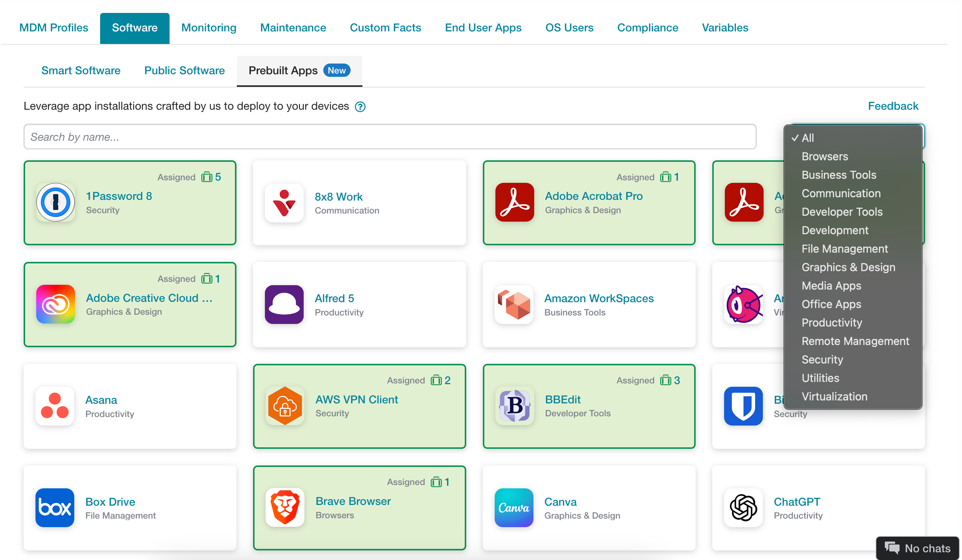Image resolution: width=962 pixels, height=560 pixels.
Task: Choose Browsers from the category list
Action: pos(853,157)
